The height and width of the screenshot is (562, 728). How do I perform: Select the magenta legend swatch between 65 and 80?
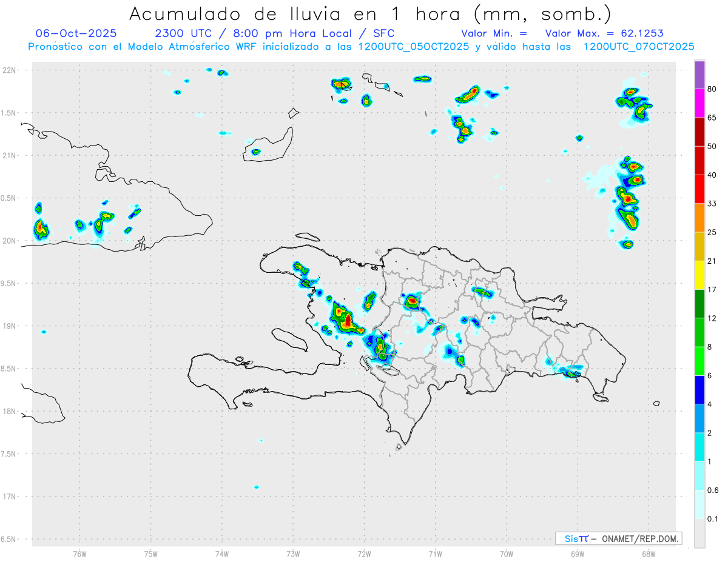click(699, 104)
